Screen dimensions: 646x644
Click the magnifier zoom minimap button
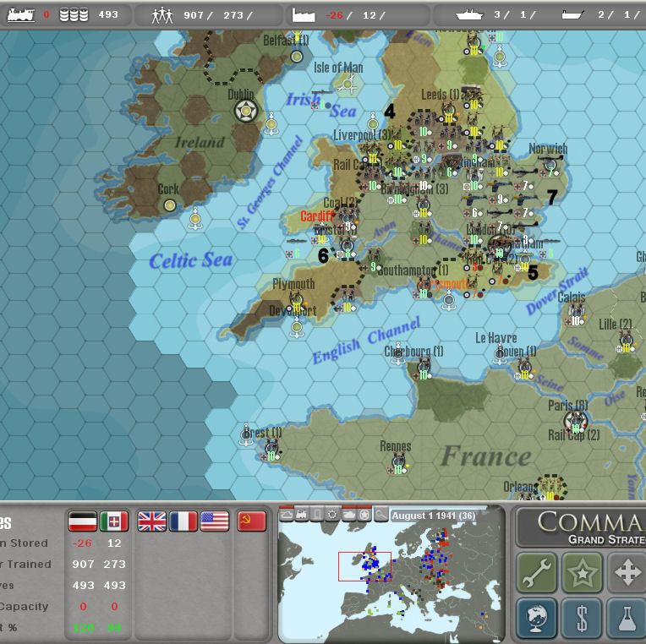click(380, 515)
